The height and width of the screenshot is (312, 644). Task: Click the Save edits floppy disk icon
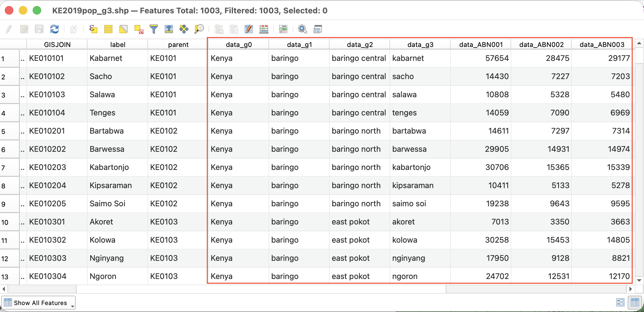(39, 29)
